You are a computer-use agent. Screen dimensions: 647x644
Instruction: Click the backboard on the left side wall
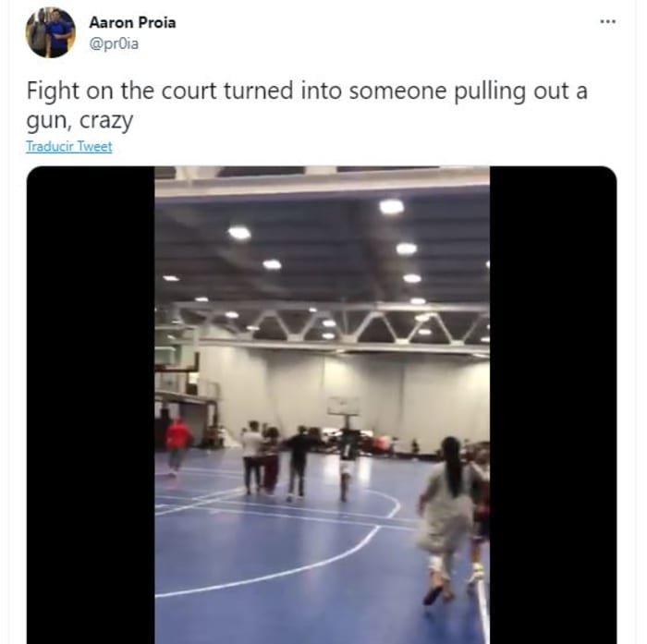point(177,348)
